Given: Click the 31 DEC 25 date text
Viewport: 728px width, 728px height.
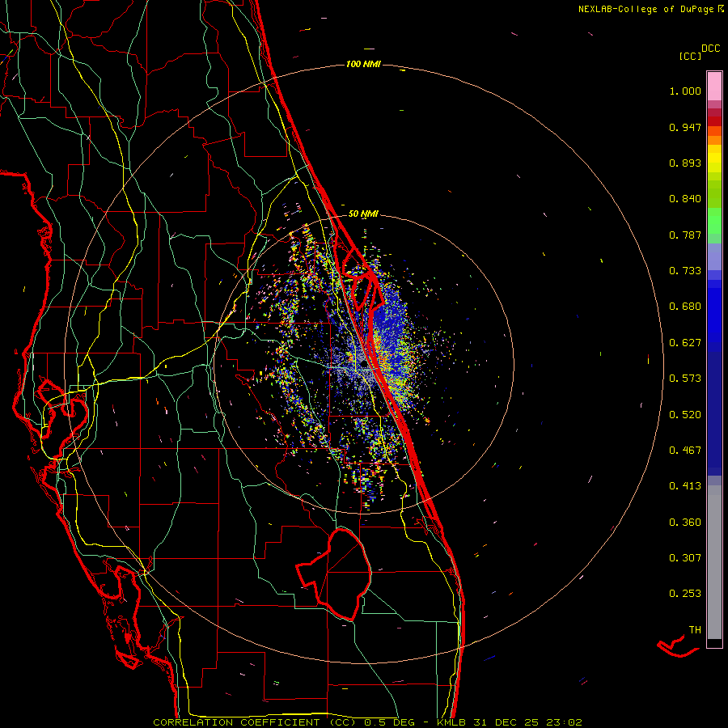Looking at the screenshot, I should 506,722.
